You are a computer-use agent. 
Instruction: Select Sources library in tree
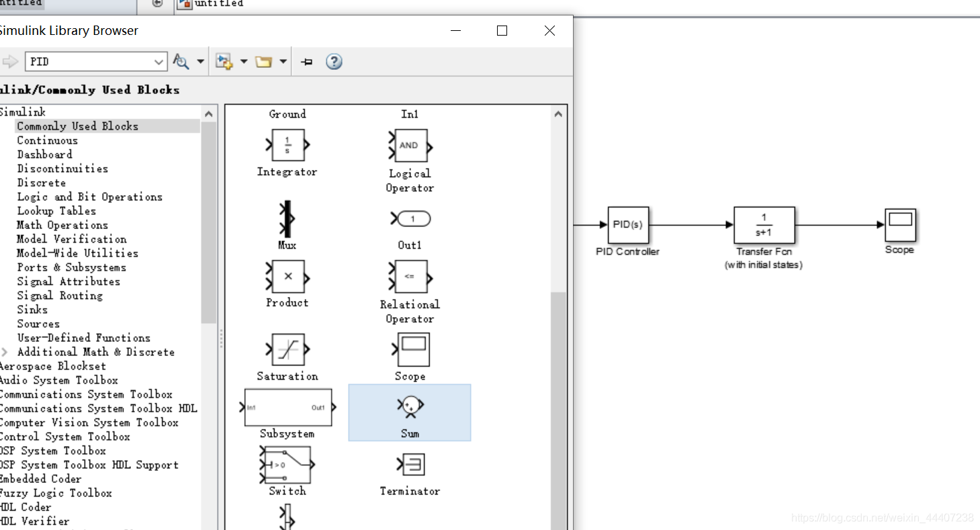tap(38, 324)
